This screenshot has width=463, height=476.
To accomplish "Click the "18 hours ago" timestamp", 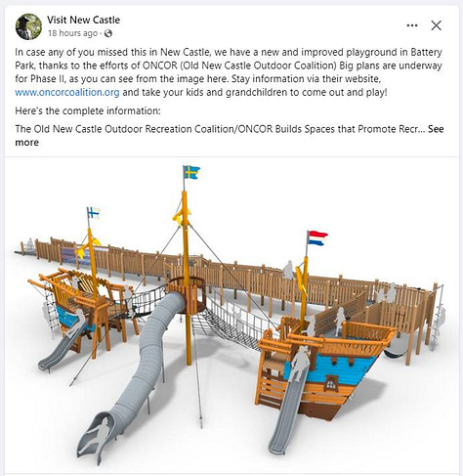I will tap(72, 33).
